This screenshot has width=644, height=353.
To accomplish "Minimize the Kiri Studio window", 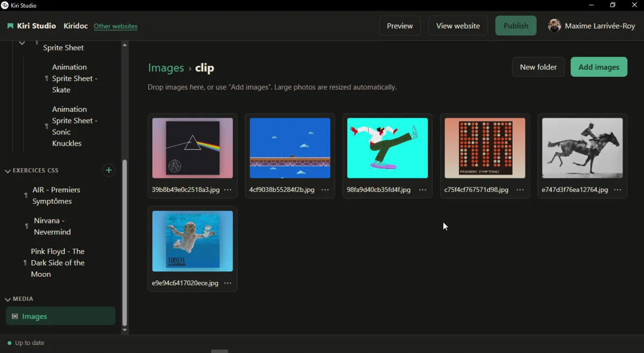I will [x=591, y=5].
